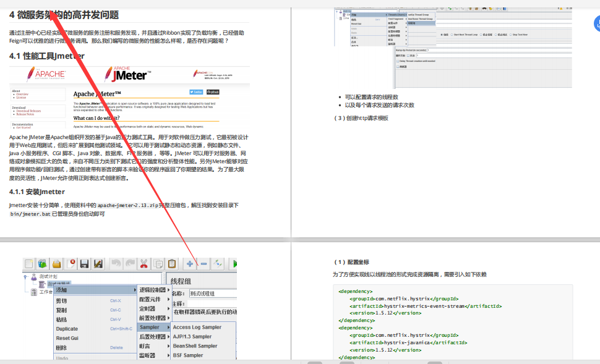This screenshot has width=600, height=364.
Task: Click the workbench icon beside 工作台
Action: (33, 292)
